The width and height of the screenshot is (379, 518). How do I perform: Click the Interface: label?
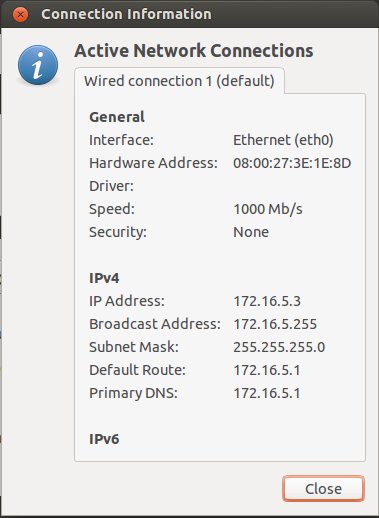(121, 140)
